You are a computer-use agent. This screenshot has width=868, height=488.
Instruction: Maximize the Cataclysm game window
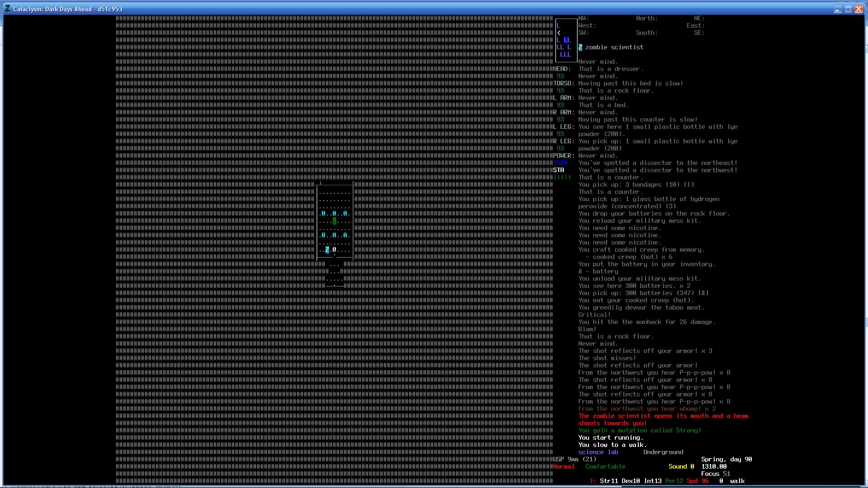pyautogui.click(x=848, y=9)
